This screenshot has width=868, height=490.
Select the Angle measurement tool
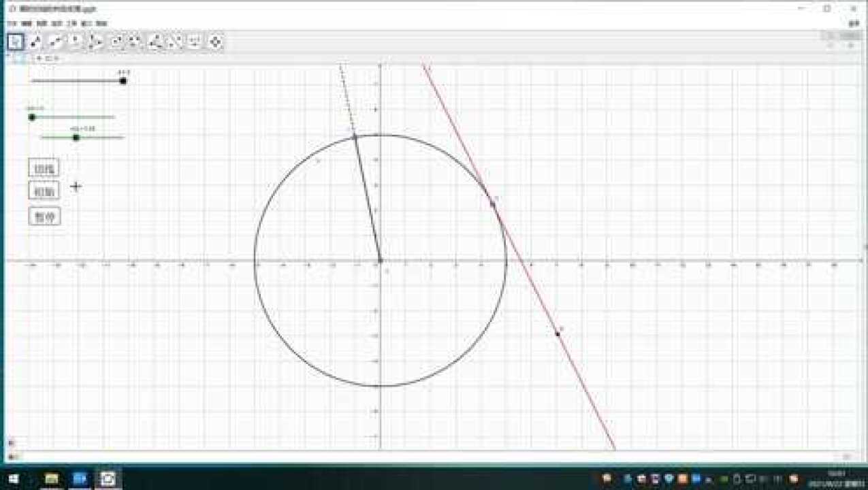pyautogui.click(x=156, y=42)
